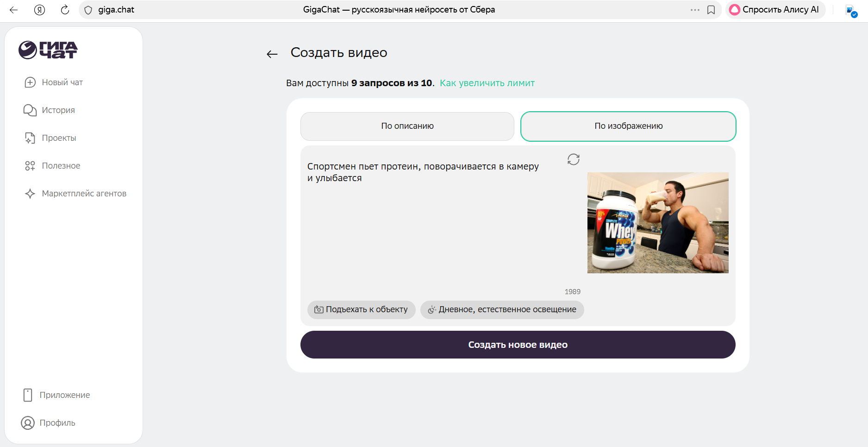The height and width of the screenshot is (447, 868).
Task: Select the По изображению tab
Action: [628, 126]
